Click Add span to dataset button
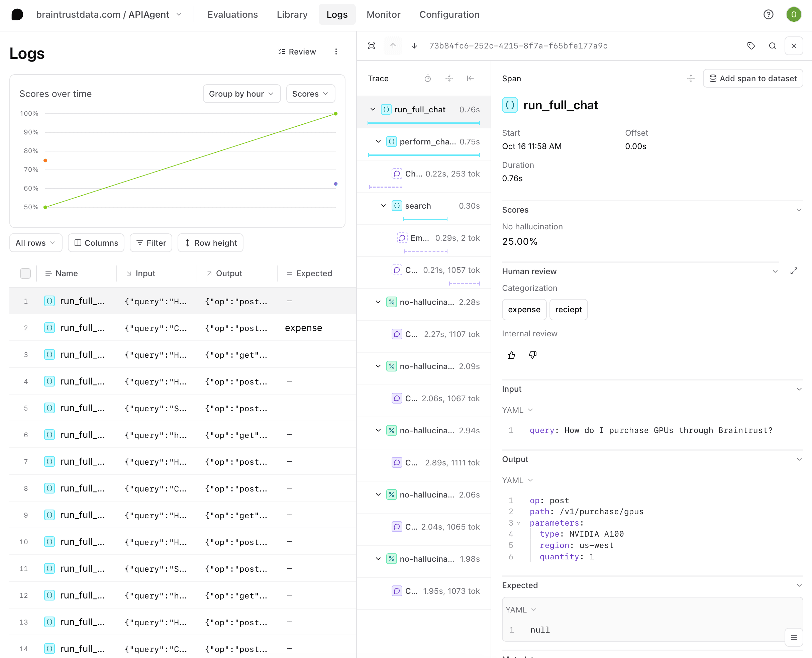This screenshot has width=812, height=658. tap(752, 79)
